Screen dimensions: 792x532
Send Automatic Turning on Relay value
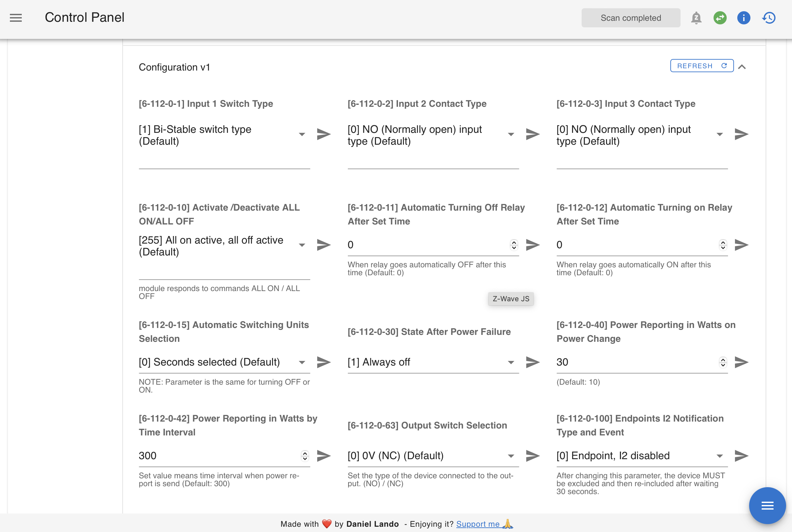742,245
